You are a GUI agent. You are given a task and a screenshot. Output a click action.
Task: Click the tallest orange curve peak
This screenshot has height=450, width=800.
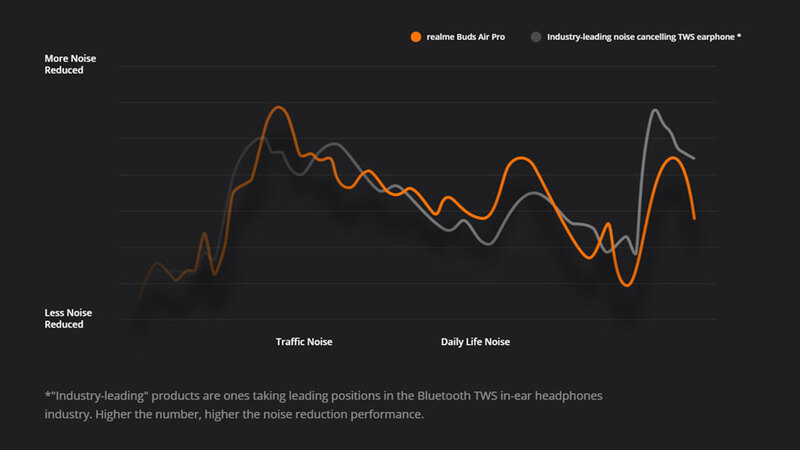click(x=279, y=107)
